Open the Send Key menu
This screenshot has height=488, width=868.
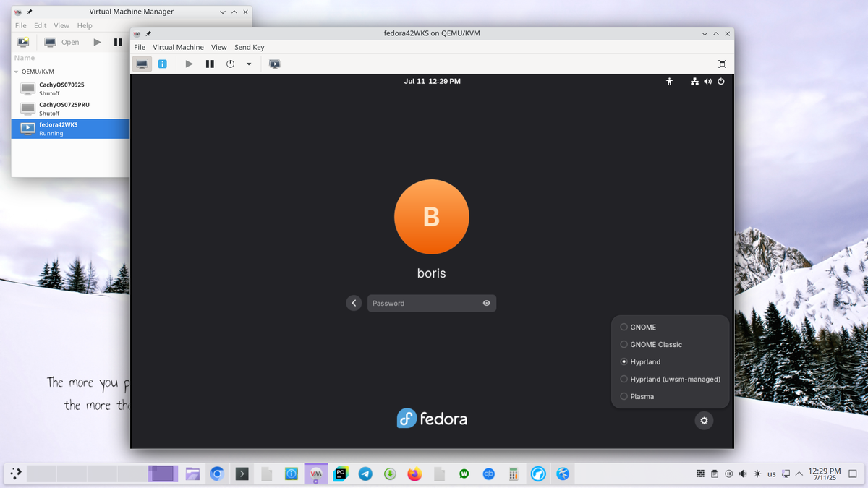[249, 47]
